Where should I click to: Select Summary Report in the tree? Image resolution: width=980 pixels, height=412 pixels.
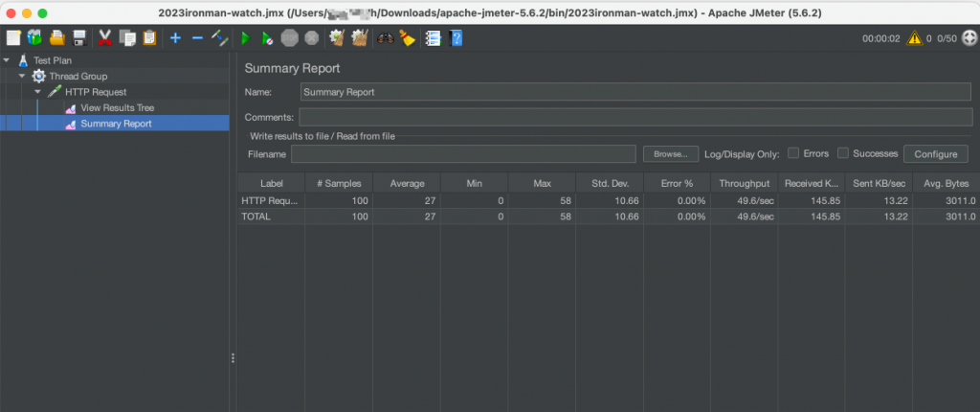(x=116, y=124)
